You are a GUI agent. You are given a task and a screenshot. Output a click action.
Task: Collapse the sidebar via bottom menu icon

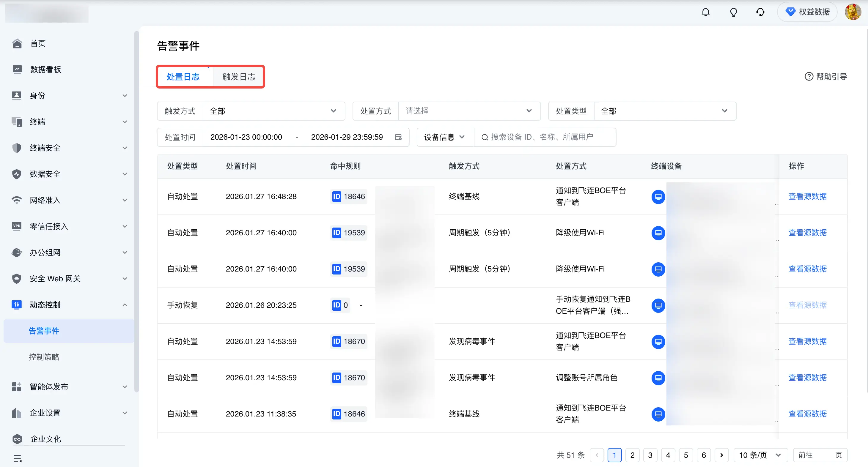[18, 458]
